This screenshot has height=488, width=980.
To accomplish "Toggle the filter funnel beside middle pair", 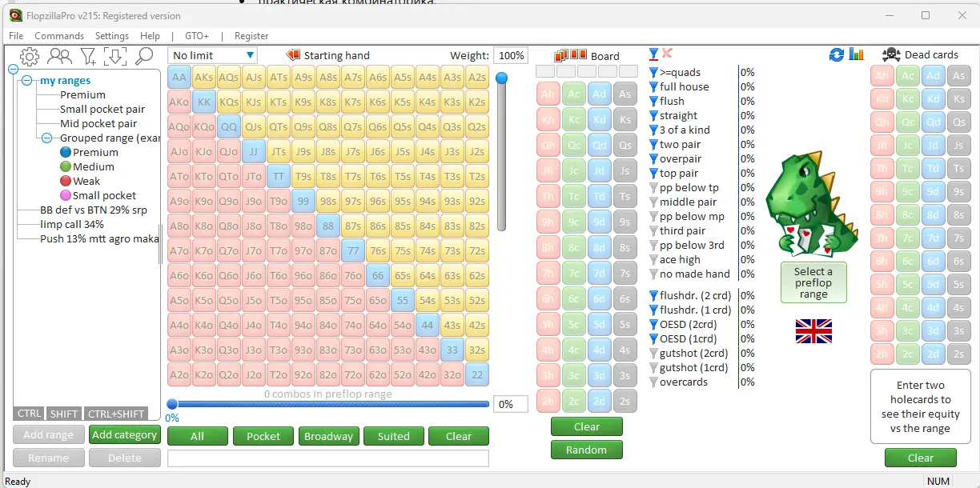I will tap(653, 202).
